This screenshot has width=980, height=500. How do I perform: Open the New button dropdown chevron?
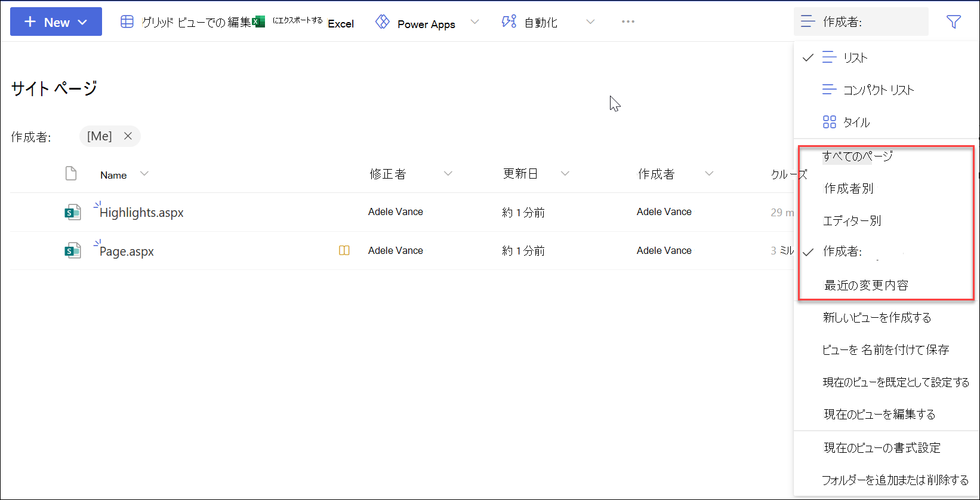82,23
